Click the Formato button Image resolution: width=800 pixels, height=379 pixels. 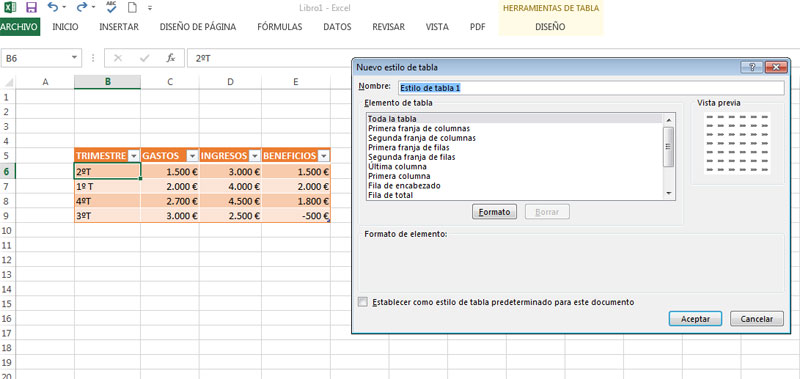click(494, 212)
